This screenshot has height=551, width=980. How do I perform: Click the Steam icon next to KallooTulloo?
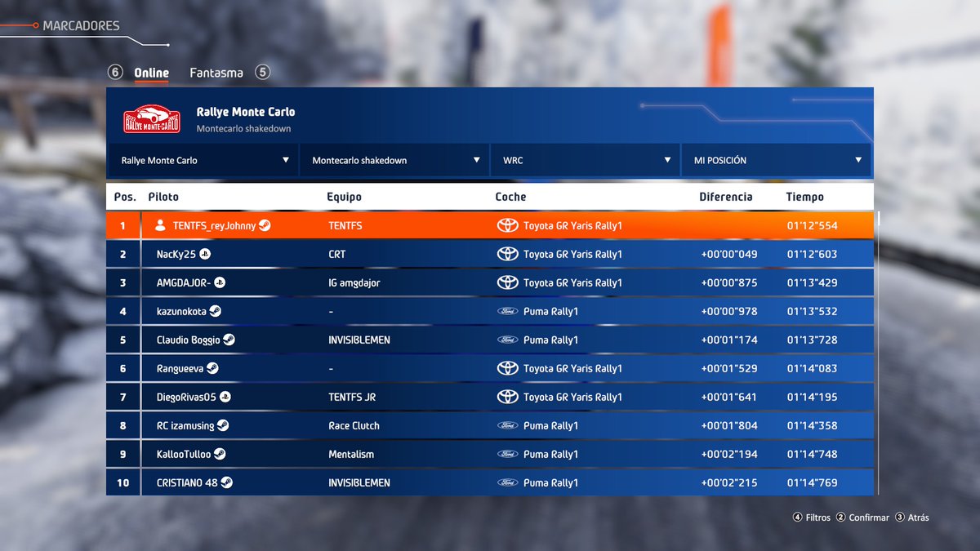pos(220,454)
